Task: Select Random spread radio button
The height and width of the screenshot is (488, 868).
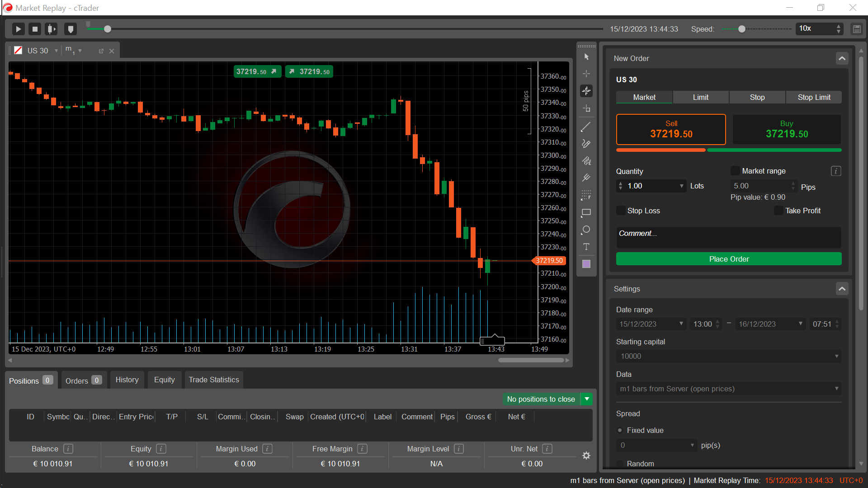Action: pyautogui.click(x=620, y=464)
